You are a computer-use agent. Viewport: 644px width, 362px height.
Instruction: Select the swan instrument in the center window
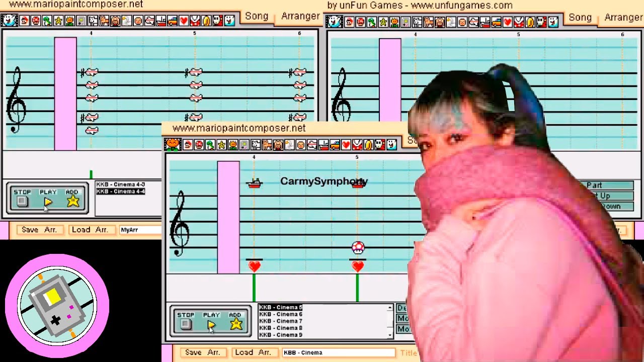click(289, 145)
